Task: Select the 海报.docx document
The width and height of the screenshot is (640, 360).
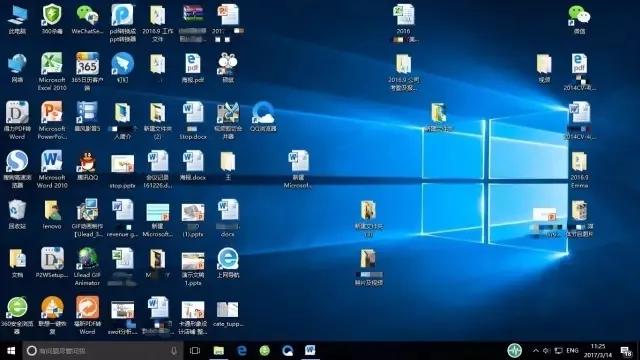Action: [193, 166]
